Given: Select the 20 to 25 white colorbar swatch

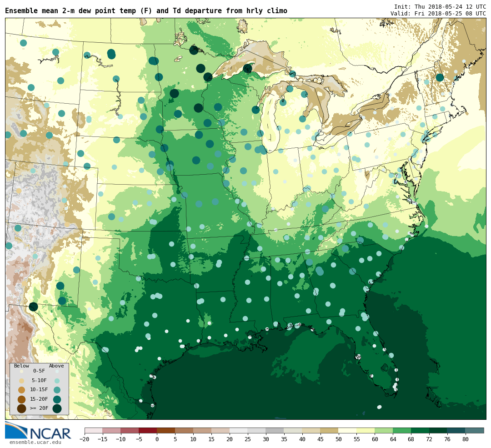Looking at the screenshot, I should [x=239, y=430].
